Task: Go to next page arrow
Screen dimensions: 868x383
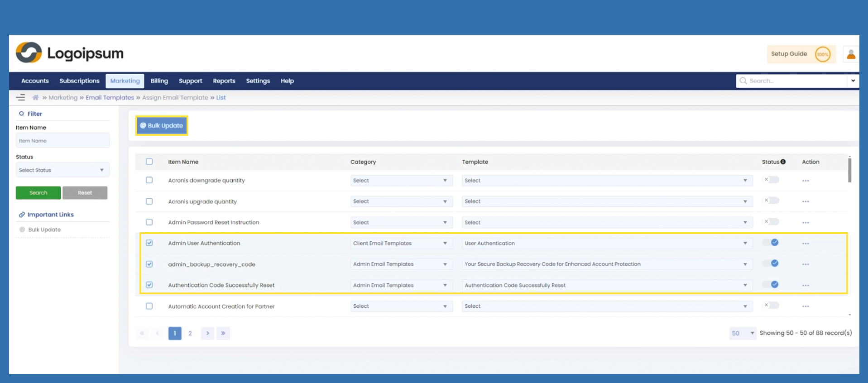Action: 207,333
